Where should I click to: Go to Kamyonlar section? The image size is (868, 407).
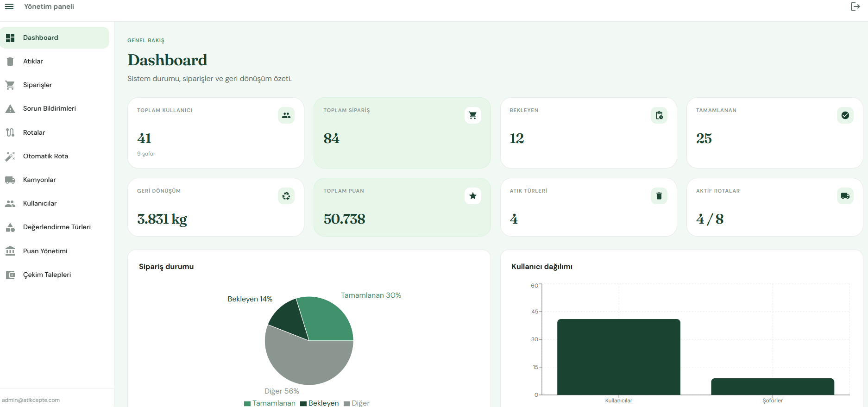point(55,180)
